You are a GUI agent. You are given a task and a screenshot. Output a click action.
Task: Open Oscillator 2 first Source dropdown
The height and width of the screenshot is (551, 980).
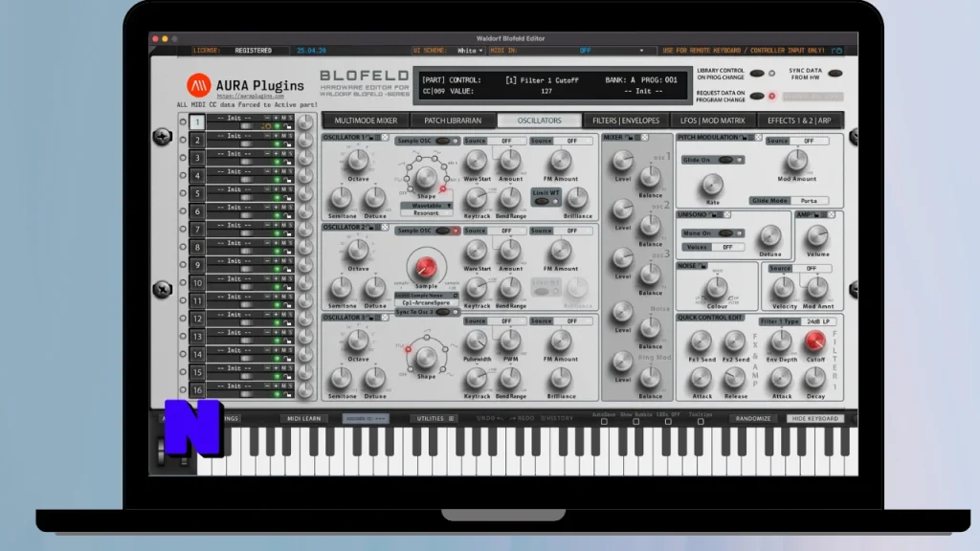[x=506, y=231]
